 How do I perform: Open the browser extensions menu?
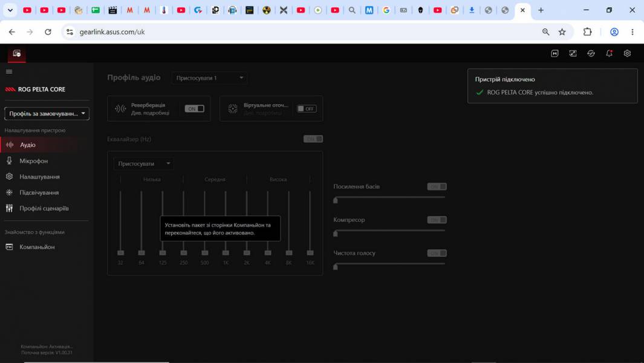(587, 31)
